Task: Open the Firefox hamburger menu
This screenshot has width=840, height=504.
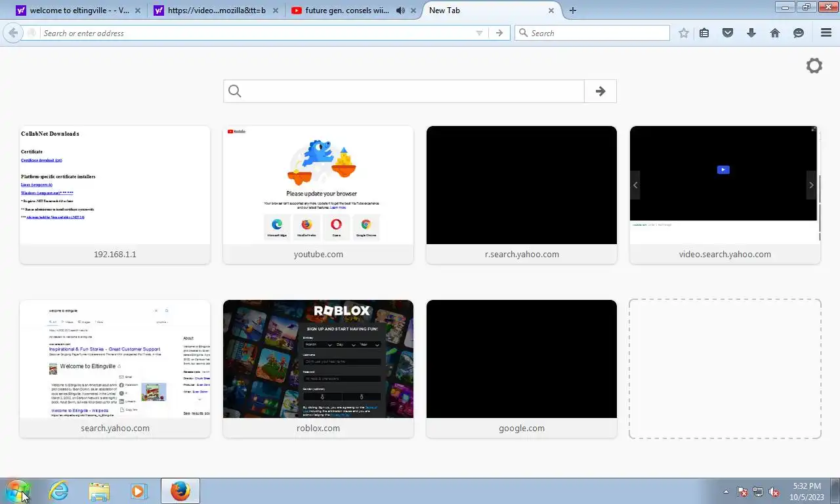Action: click(x=826, y=33)
